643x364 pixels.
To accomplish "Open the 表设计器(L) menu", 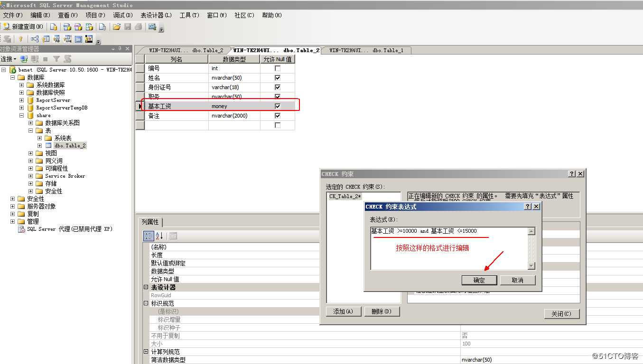I will 156,15.
